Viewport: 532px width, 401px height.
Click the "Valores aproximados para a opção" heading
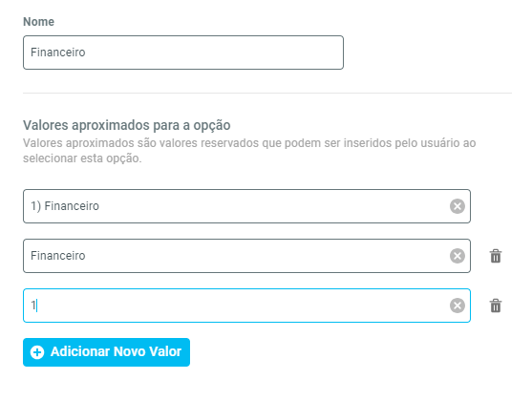pos(127,125)
